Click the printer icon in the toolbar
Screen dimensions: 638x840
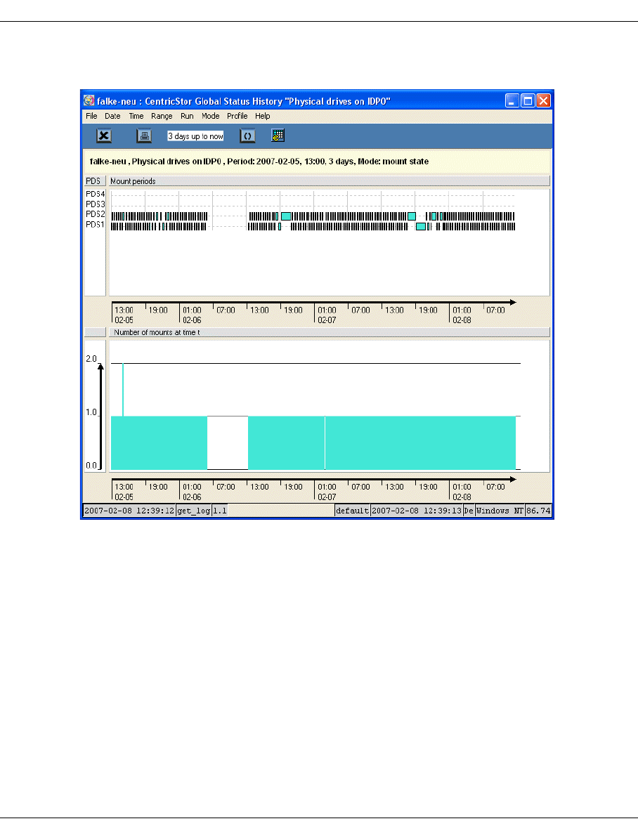click(x=144, y=136)
